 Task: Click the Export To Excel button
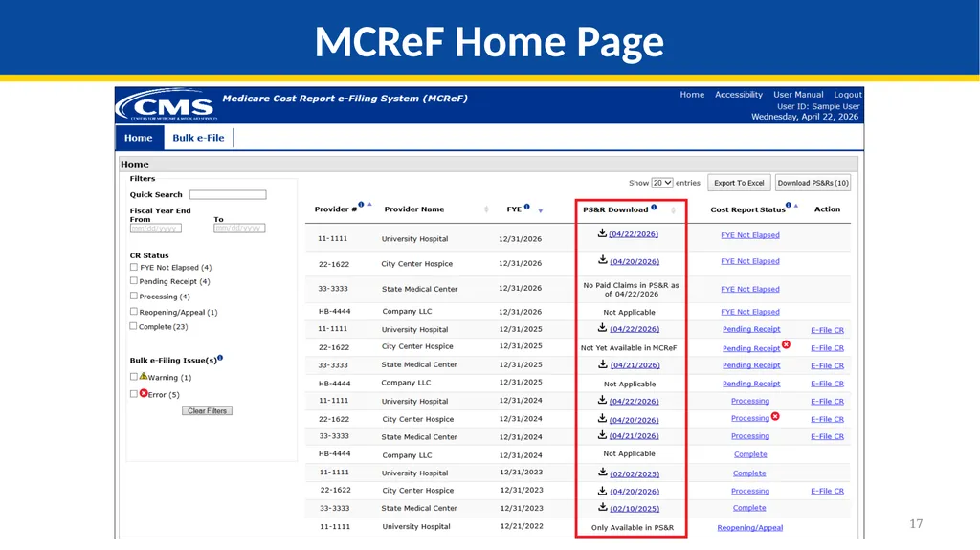(x=739, y=183)
